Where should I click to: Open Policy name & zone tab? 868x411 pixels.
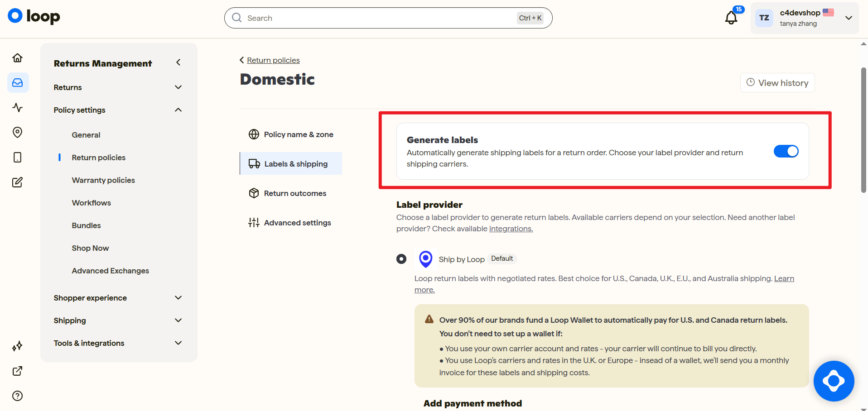coord(291,134)
